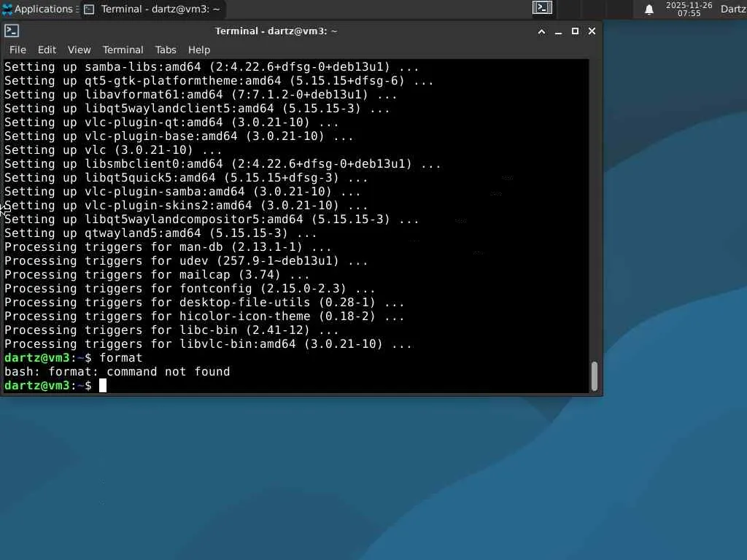Open the File menu
Screen dimensions: 747x560
click(18, 50)
